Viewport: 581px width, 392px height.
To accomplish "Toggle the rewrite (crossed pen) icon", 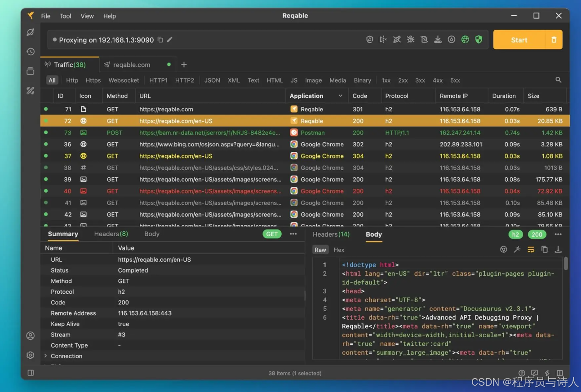I will (397, 40).
